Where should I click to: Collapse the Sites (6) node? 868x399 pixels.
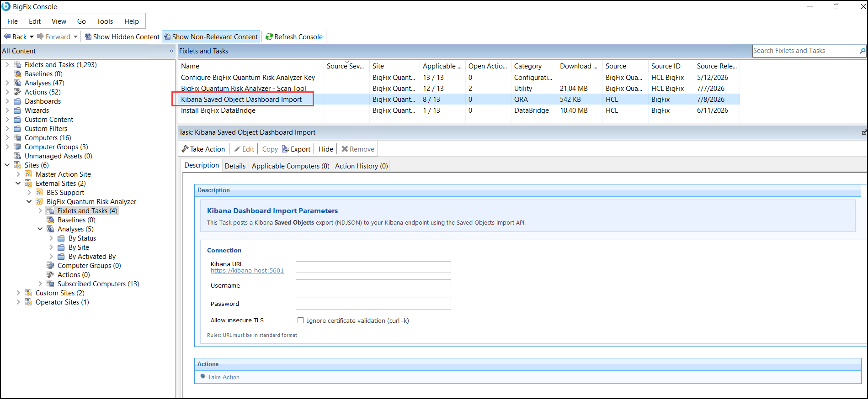[x=7, y=165]
